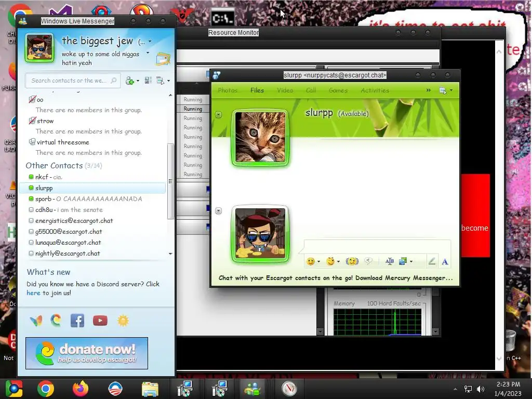Viewport: 532px width, 399px height.
Task: Open Firefox from the taskbar
Action: (x=81, y=389)
